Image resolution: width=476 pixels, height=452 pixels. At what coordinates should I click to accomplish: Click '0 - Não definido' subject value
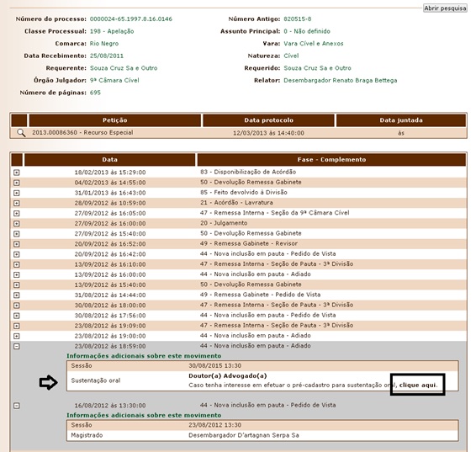point(307,31)
